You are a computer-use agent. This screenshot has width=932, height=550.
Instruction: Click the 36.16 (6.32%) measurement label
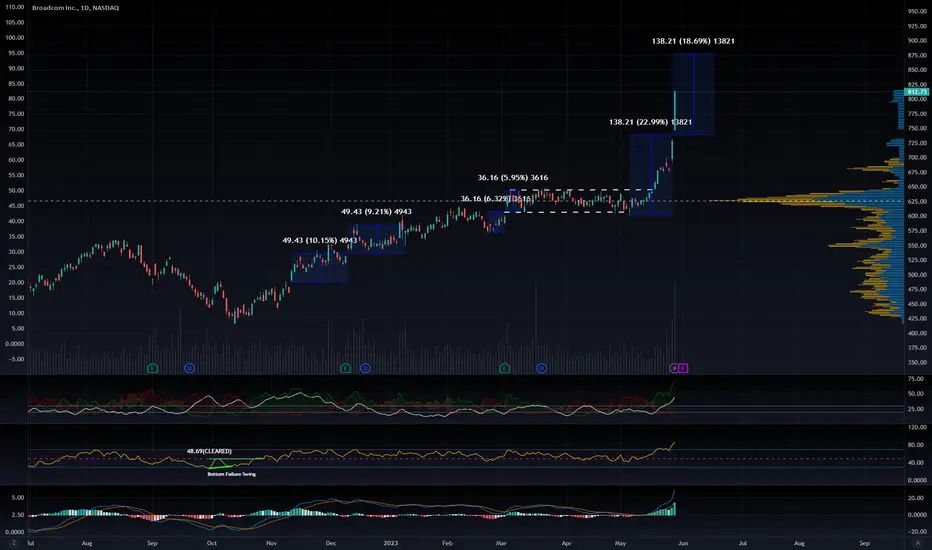tap(495, 199)
